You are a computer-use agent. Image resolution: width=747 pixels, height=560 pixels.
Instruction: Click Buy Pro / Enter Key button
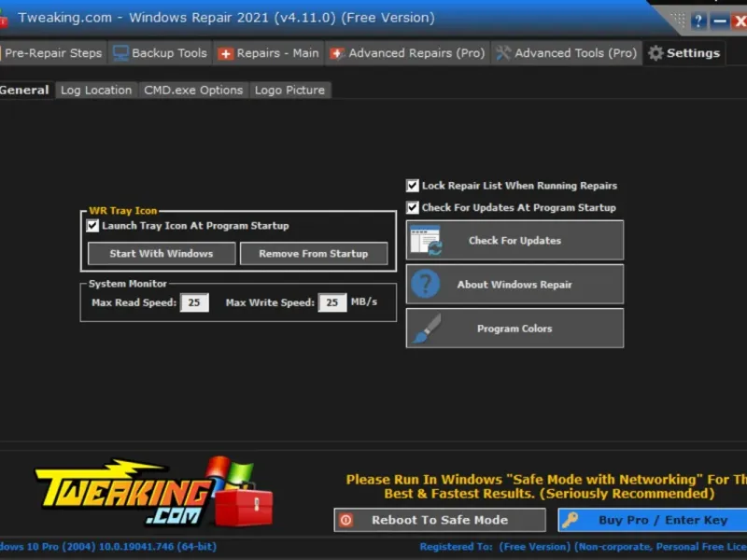(653, 520)
